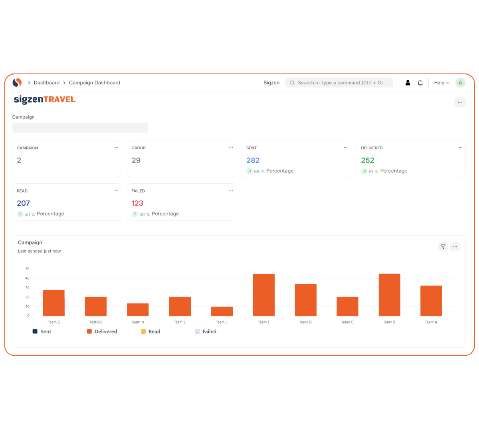This screenshot has width=479, height=448.
Task: Toggle the Read series in legend
Action: click(150, 331)
